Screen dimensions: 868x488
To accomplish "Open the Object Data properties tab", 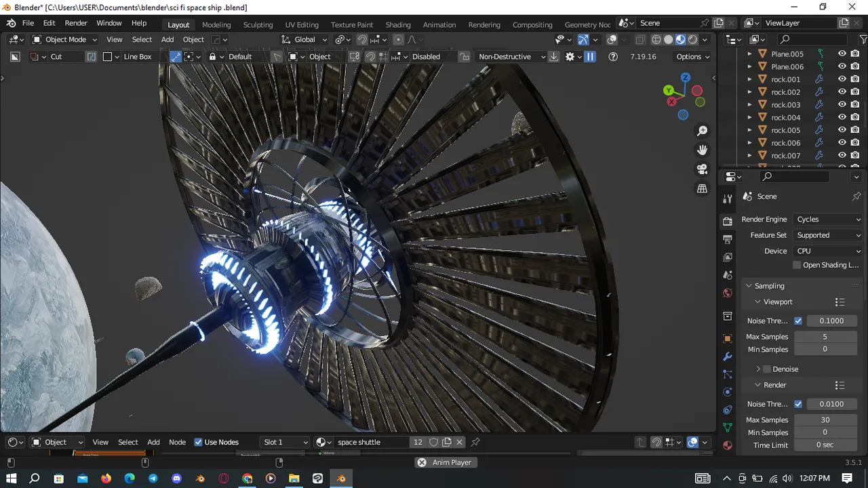I will pos(728,428).
